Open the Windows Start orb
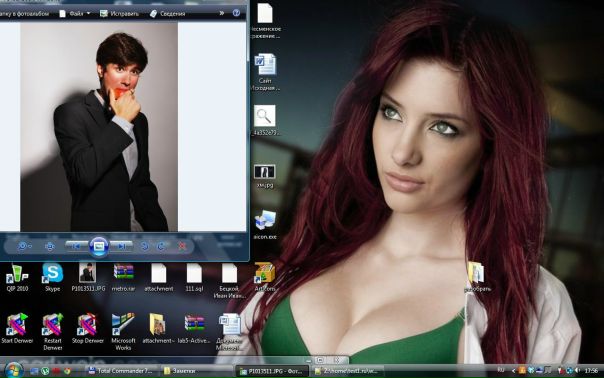The height and width of the screenshot is (378, 604). (13, 370)
